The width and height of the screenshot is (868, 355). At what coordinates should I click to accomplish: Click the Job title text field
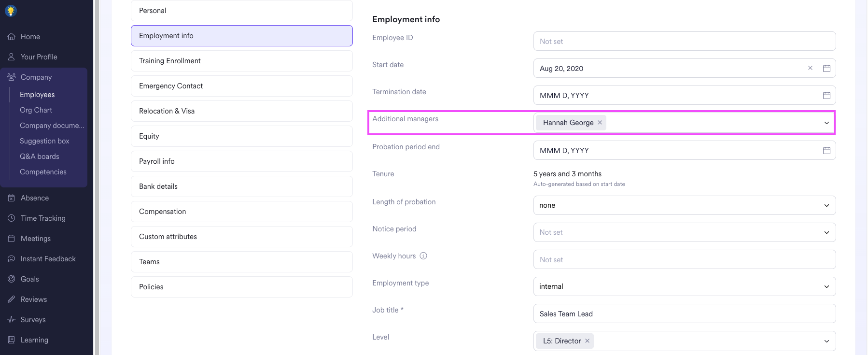684,314
